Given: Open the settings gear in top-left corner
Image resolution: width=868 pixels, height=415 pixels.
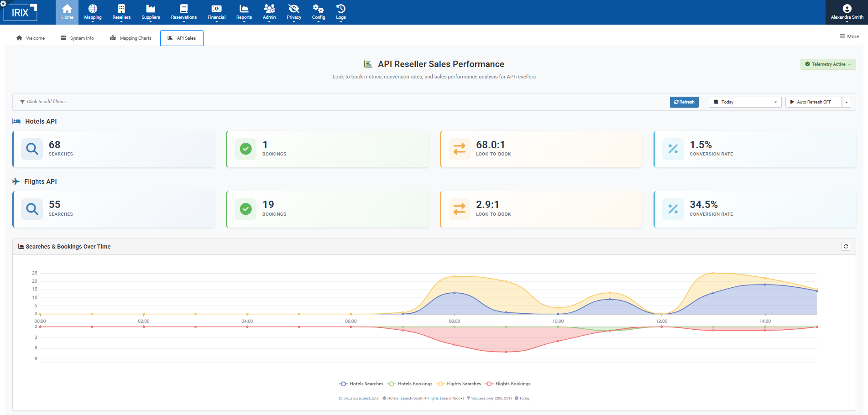Looking at the screenshot, I should (x=5, y=4).
